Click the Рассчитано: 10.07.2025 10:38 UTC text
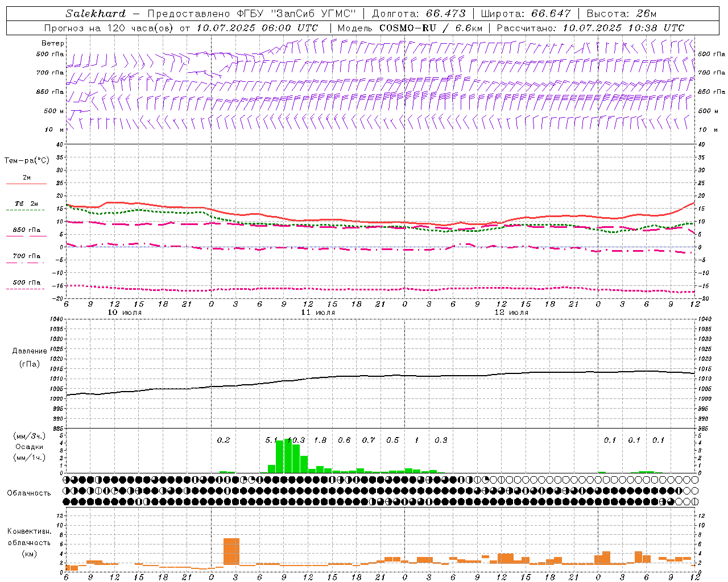The width and height of the screenshot is (728, 582). 590,28
